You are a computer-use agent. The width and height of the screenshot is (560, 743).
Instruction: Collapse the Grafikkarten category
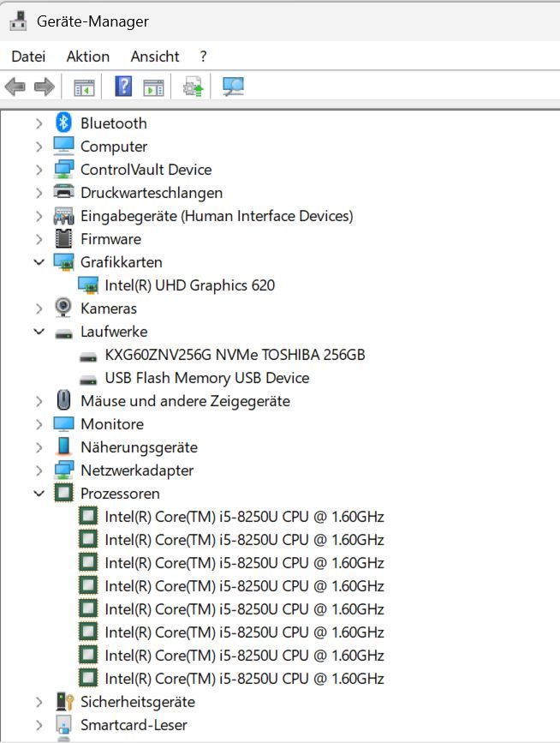point(39,262)
